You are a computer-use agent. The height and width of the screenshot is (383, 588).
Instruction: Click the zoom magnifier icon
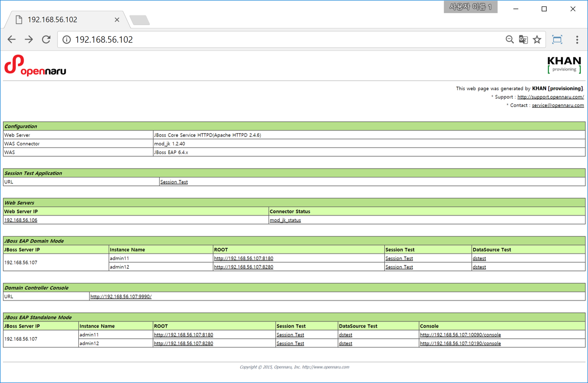click(x=510, y=39)
